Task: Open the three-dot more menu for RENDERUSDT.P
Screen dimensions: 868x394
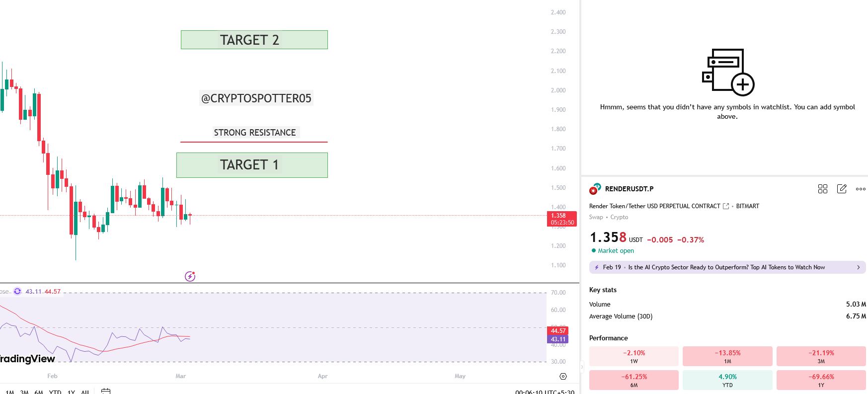Action: click(861, 189)
